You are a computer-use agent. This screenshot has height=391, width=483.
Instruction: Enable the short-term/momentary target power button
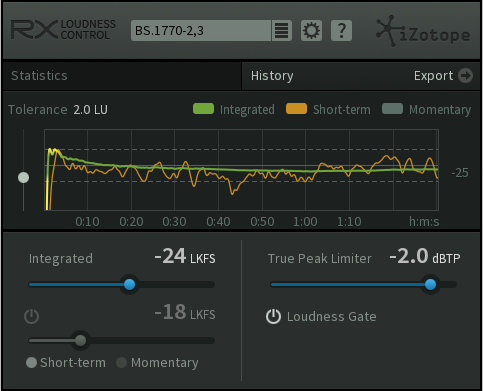click(32, 316)
